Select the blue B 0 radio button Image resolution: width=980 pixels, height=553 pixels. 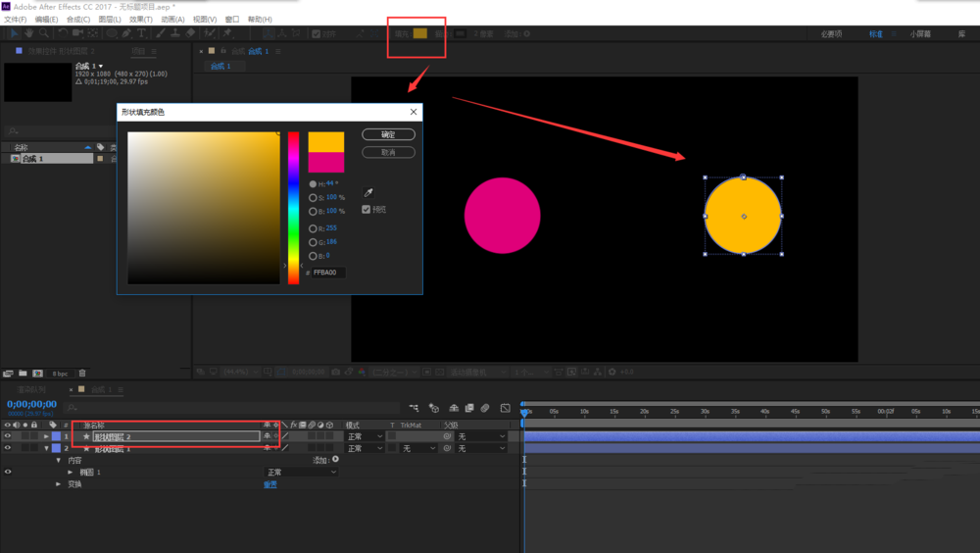point(313,257)
